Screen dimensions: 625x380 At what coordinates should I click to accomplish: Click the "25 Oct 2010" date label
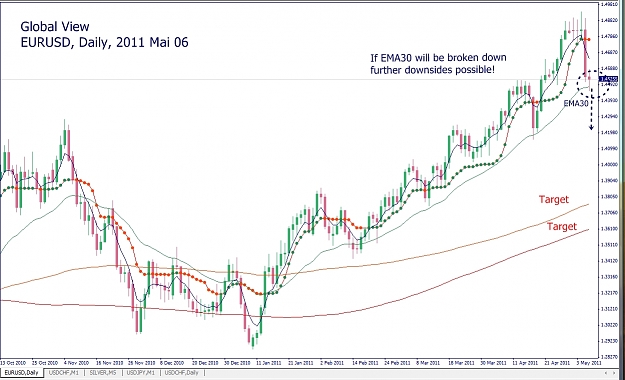coord(45,363)
